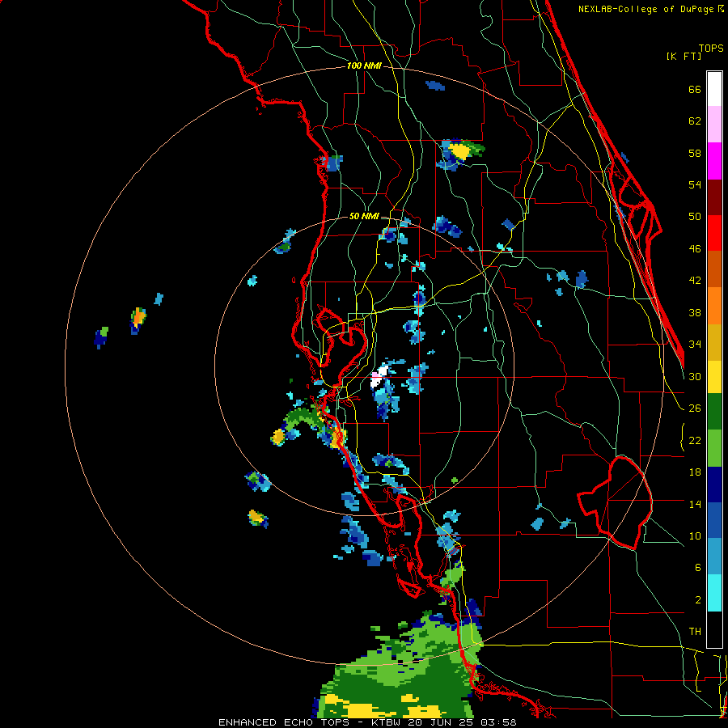Click the 'TOPS' legend title
This screenshot has width=728, height=728.
[711, 49]
